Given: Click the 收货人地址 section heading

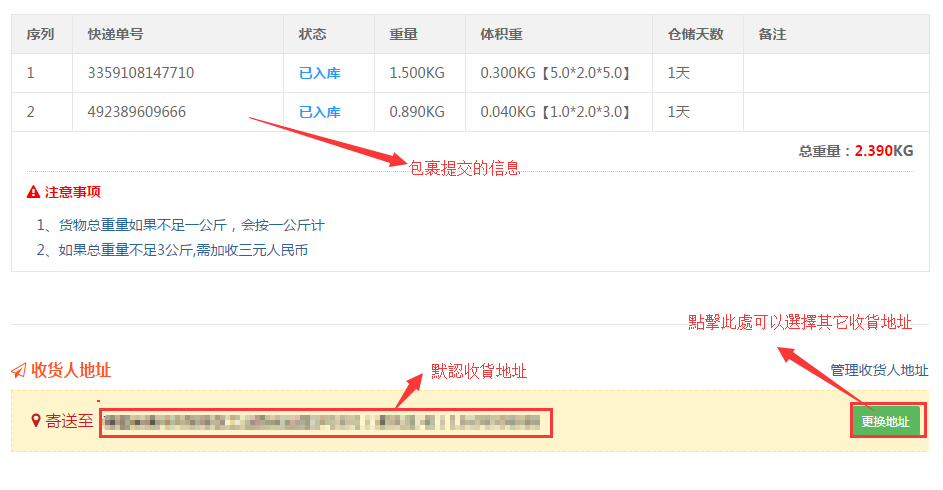Looking at the screenshot, I should (71, 371).
